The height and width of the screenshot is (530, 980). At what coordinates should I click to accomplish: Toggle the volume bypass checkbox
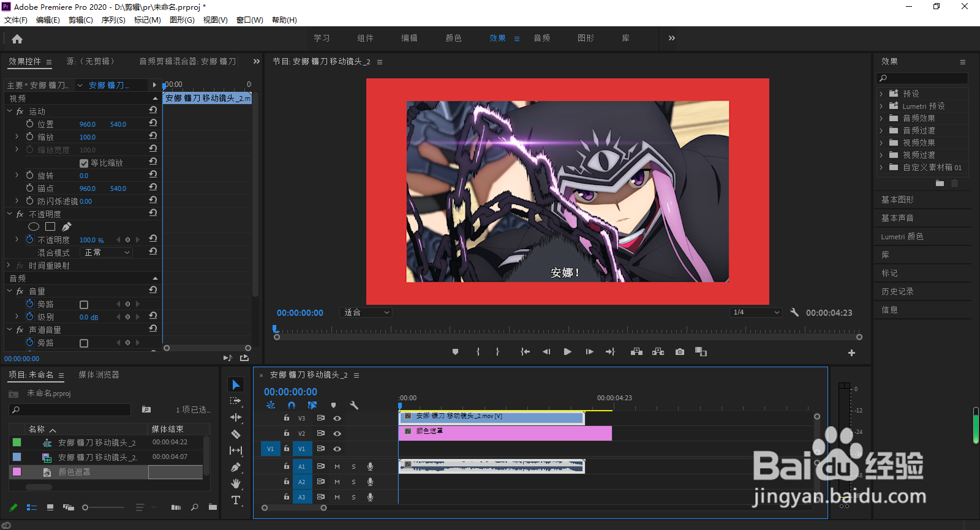(84, 305)
